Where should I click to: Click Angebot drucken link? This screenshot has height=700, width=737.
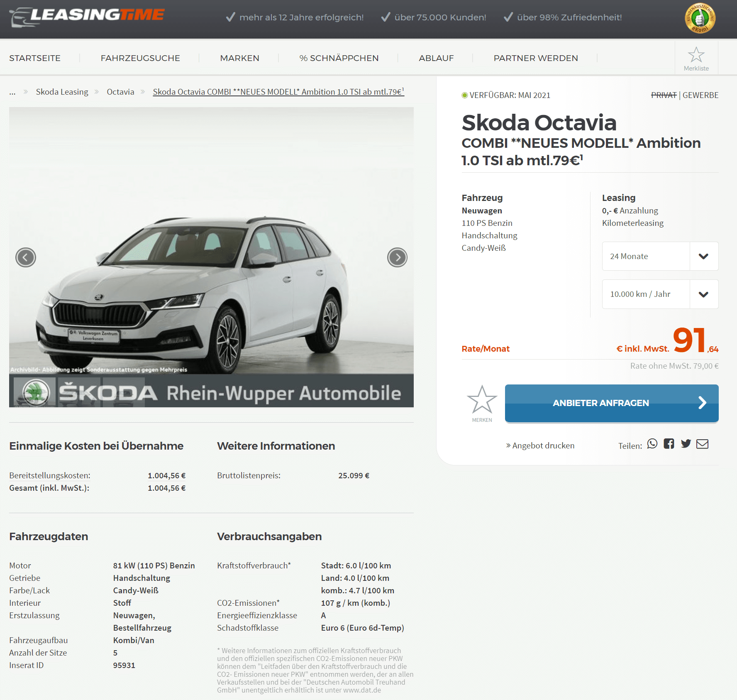[x=540, y=445]
